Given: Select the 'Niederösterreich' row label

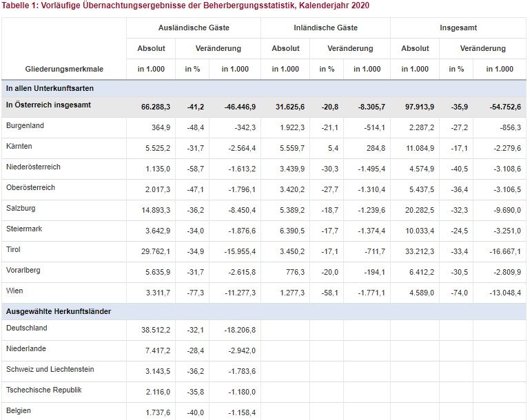Looking at the screenshot, I should pos(33,167).
